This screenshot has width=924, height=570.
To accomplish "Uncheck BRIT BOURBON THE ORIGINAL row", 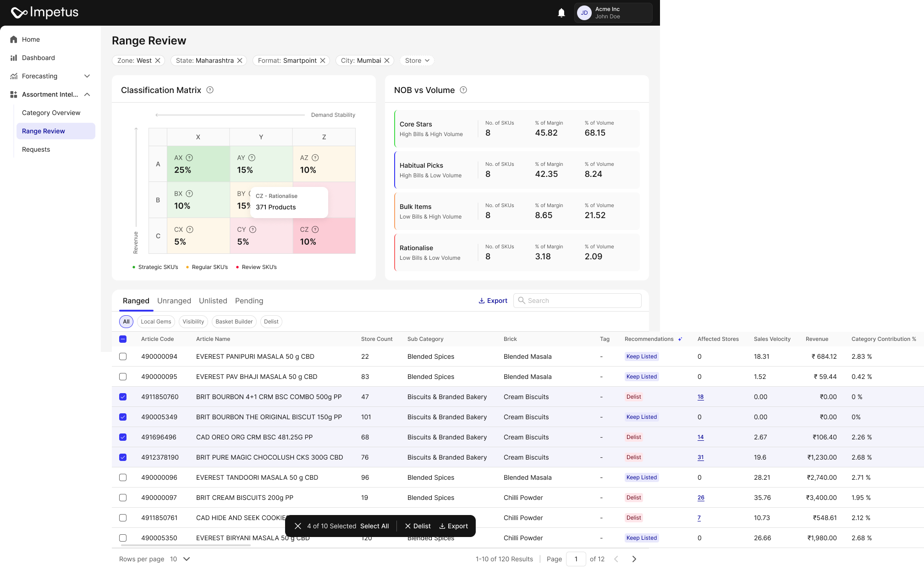I will tap(123, 417).
